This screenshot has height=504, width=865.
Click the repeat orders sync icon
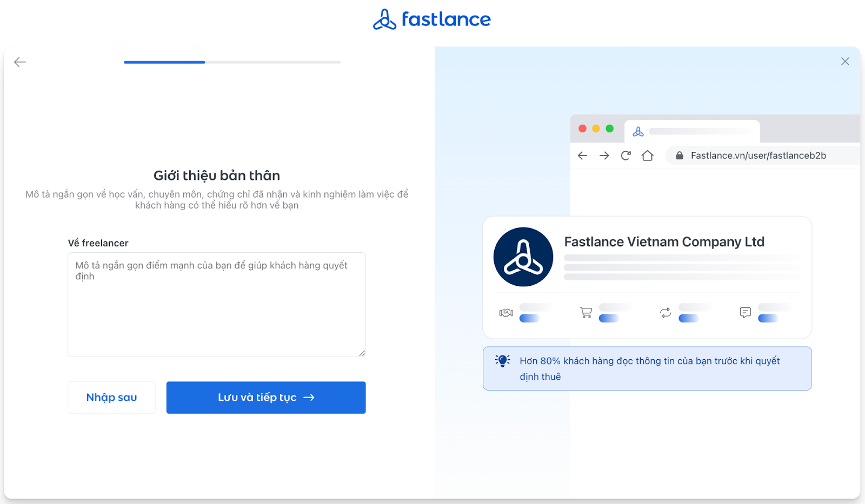(x=665, y=313)
